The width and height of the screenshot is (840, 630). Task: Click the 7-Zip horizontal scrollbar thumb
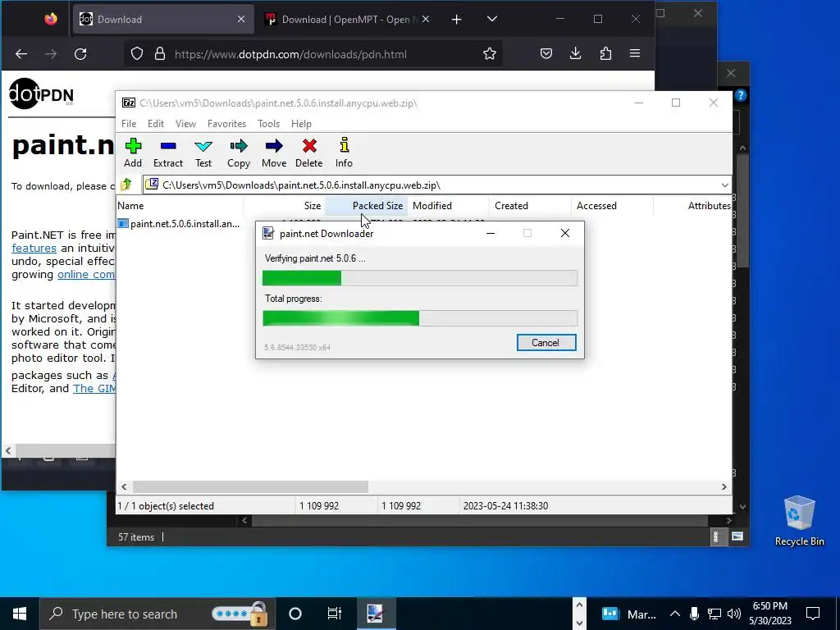coord(250,487)
